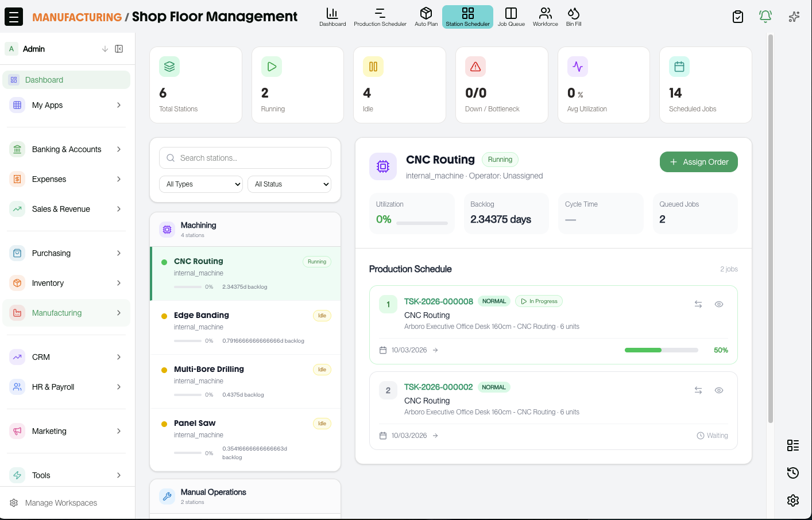Open the TSK-2026-000002 task link
Viewport: 812px width, 520px height.
click(x=438, y=387)
